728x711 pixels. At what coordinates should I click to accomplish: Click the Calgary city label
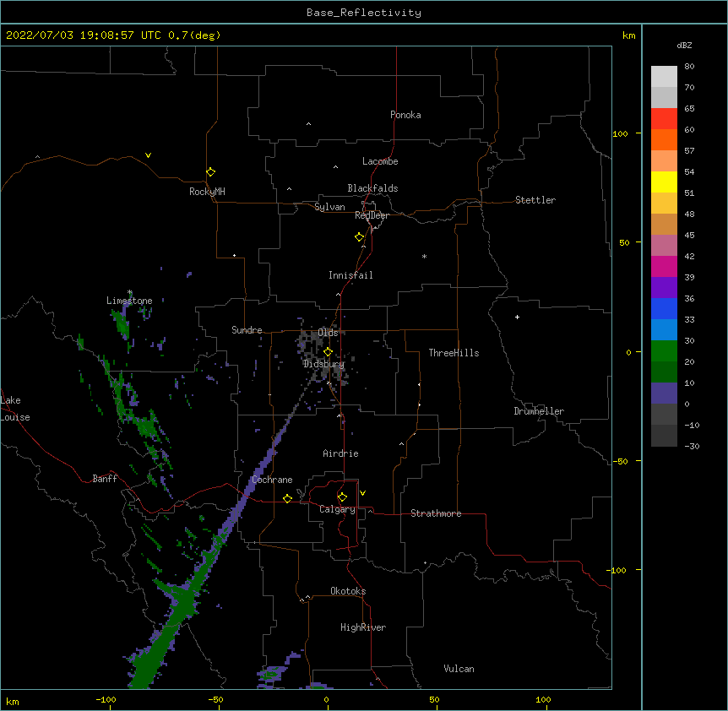pos(337,509)
